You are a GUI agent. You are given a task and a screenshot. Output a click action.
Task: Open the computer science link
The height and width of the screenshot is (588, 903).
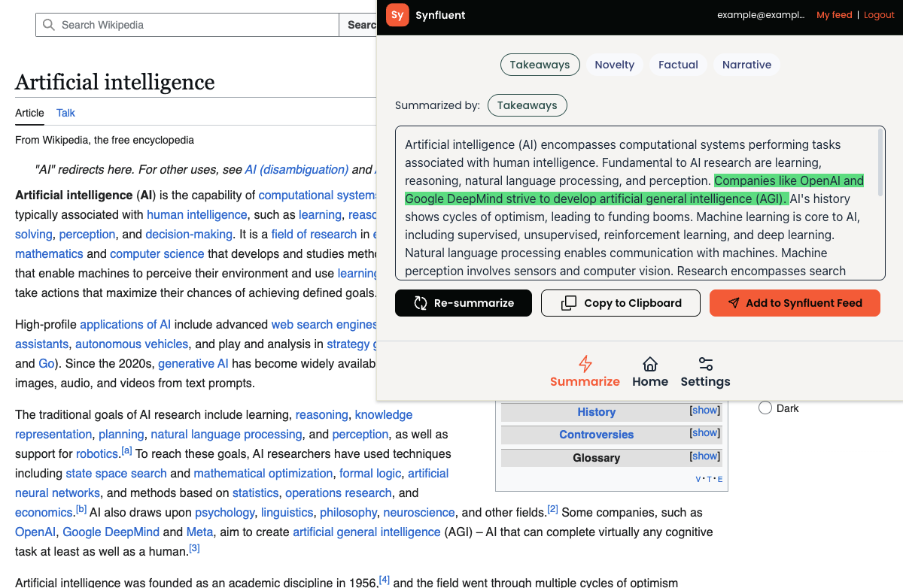pos(157,253)
